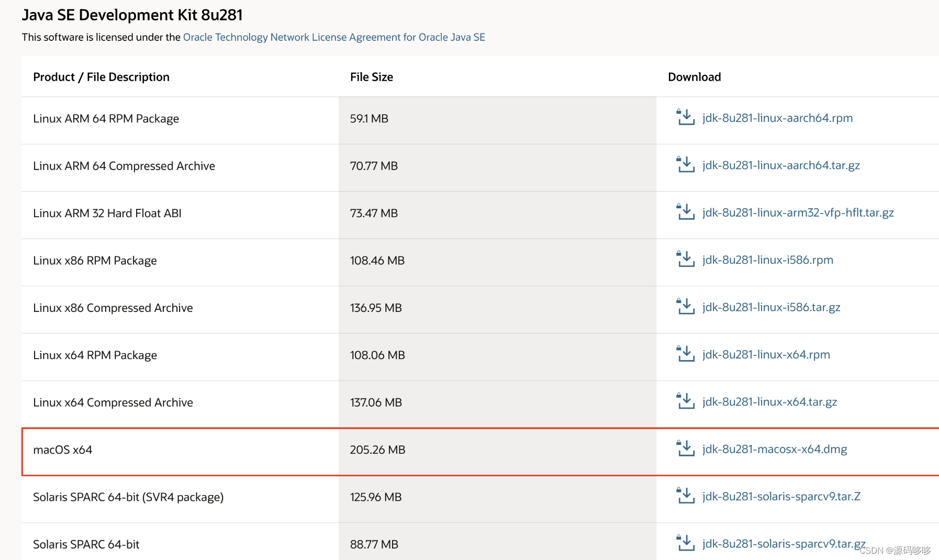The image size is (939, 560).
Task: Download jdk-8u281-linux-x64.rpm link
Action: pos(766,355)
